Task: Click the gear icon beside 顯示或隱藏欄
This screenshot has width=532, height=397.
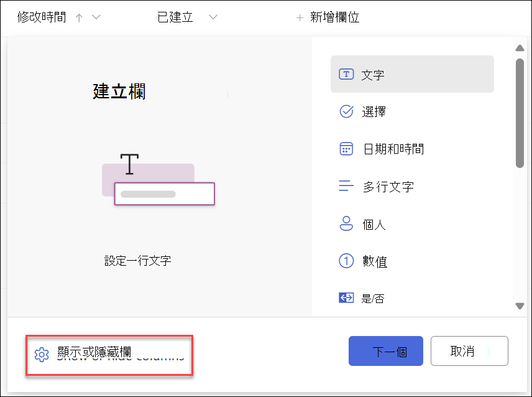Action: [42, 355]
